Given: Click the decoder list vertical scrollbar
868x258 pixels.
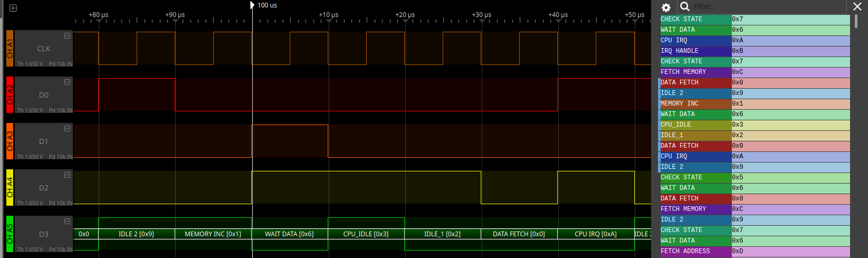Looking at the screenshot, I should tap(856, 22).
